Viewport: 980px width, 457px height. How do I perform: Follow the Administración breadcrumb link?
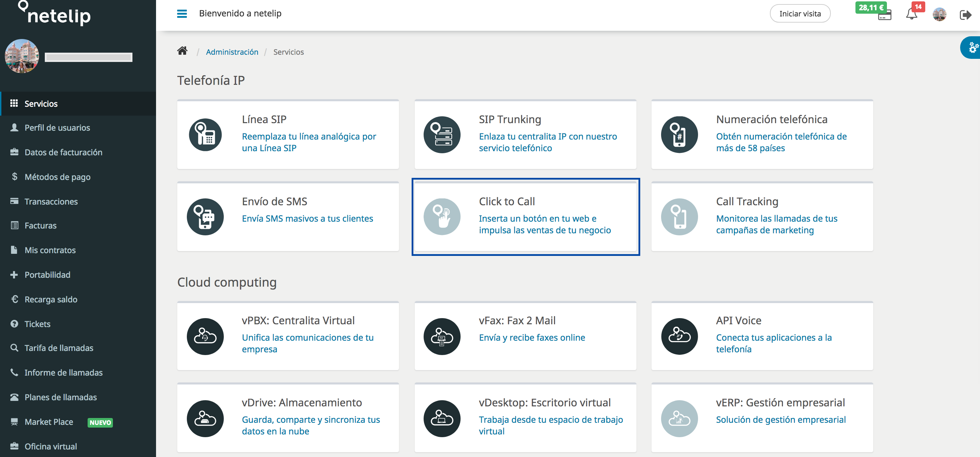232,52
